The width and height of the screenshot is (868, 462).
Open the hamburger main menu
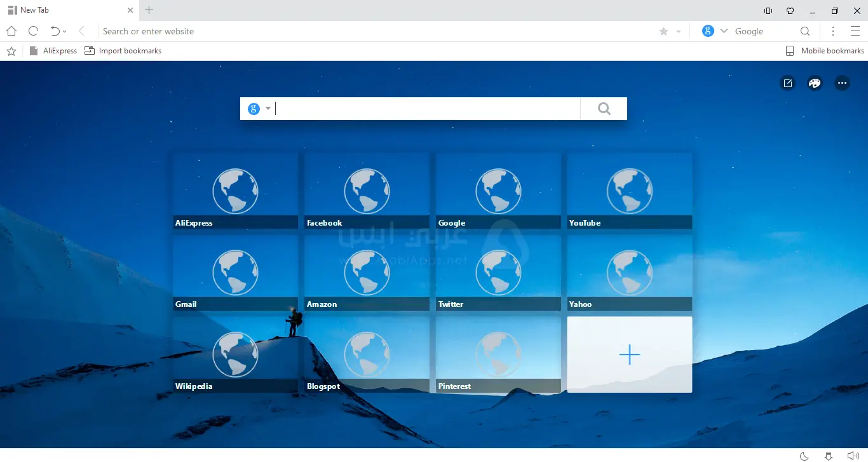[855, 31]
